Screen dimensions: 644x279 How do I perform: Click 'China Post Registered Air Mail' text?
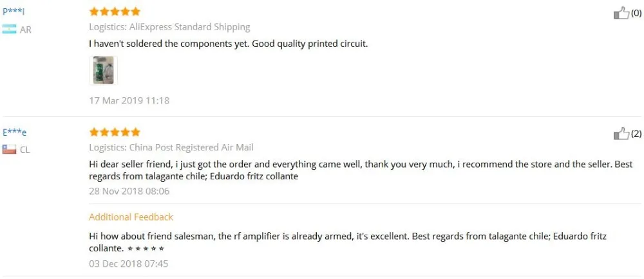click(x=191, y=147)
